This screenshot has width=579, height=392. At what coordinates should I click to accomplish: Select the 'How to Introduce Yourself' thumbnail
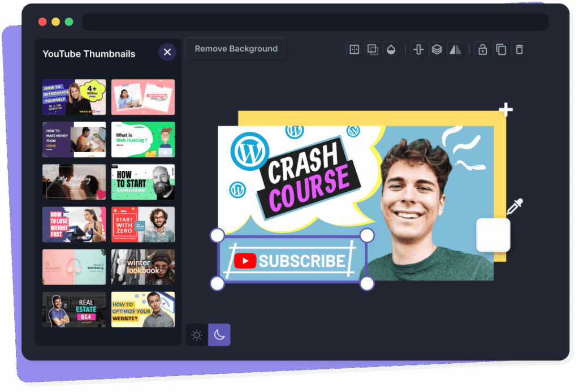(x=74, y=97)
